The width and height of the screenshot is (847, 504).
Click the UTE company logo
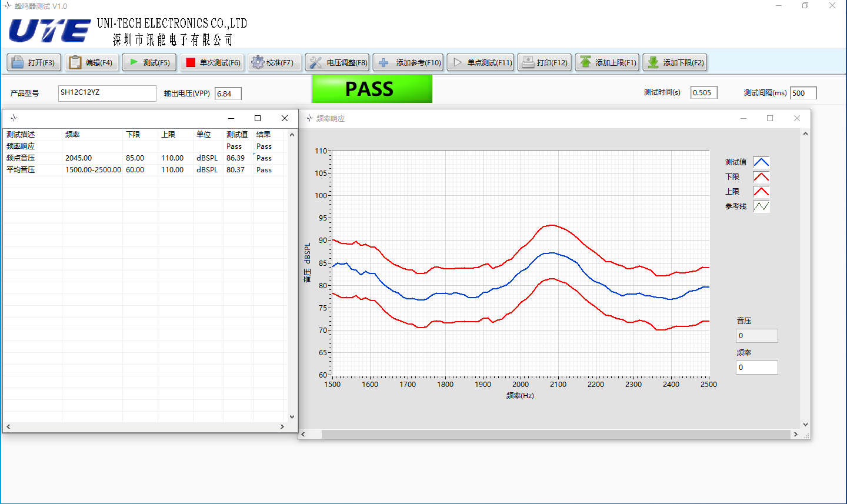pyautogui.click(x=49, y=31)
